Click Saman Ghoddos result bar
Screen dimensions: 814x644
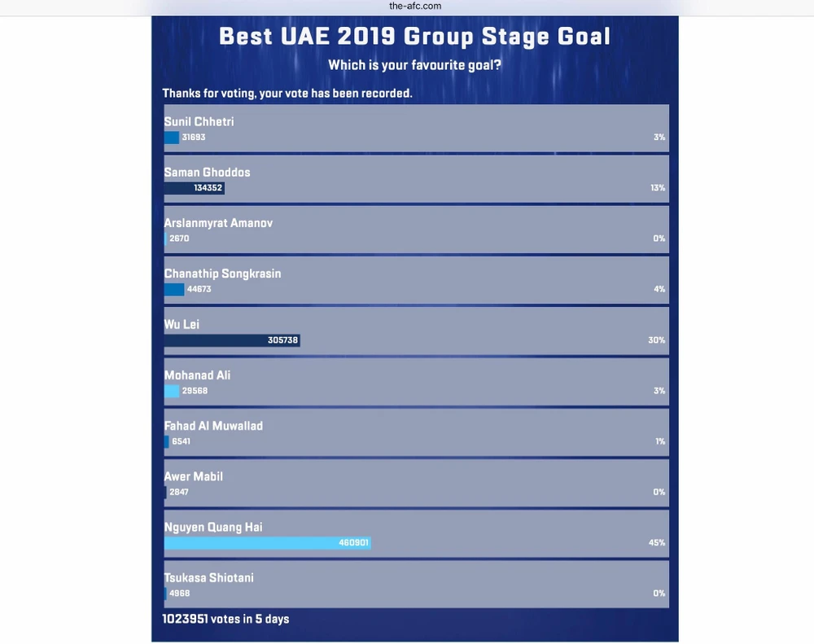[x=194, y=188]
